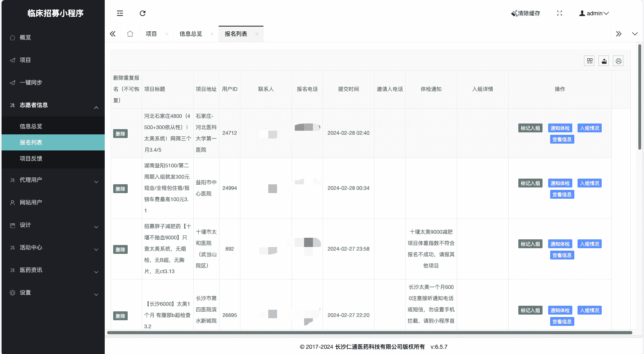
Task: Open the admin user dropdown
Action: click(594, 13)
